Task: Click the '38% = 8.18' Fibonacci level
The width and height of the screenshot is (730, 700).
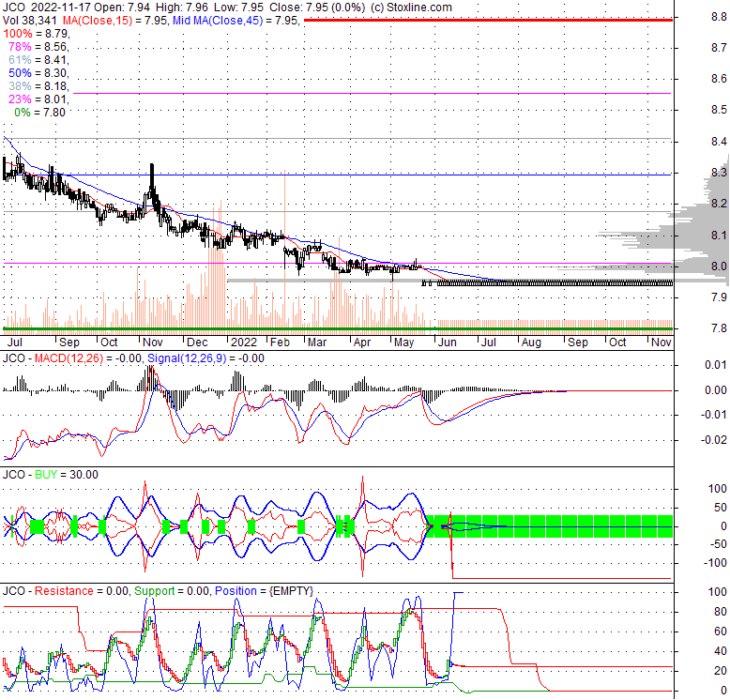Action: click(x=38, y=85)
